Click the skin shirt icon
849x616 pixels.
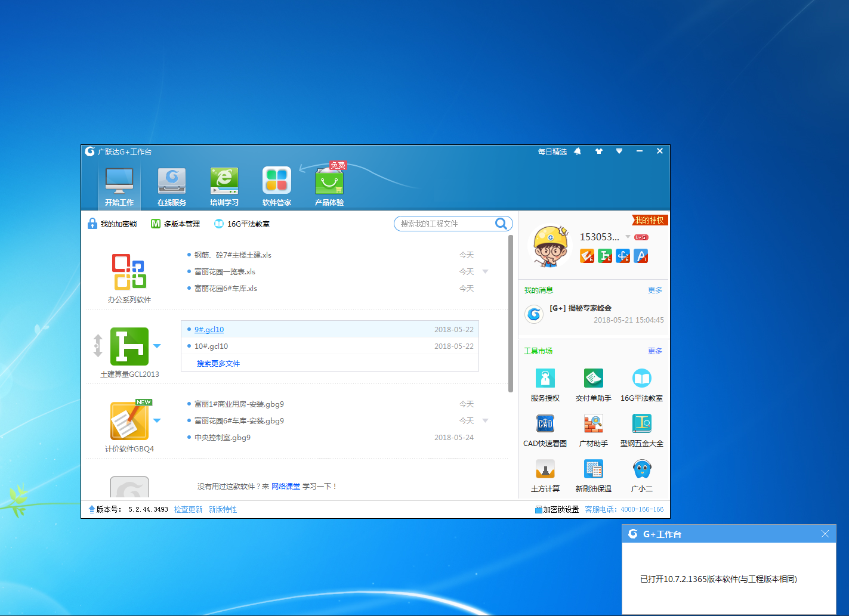tap(599, 151)
